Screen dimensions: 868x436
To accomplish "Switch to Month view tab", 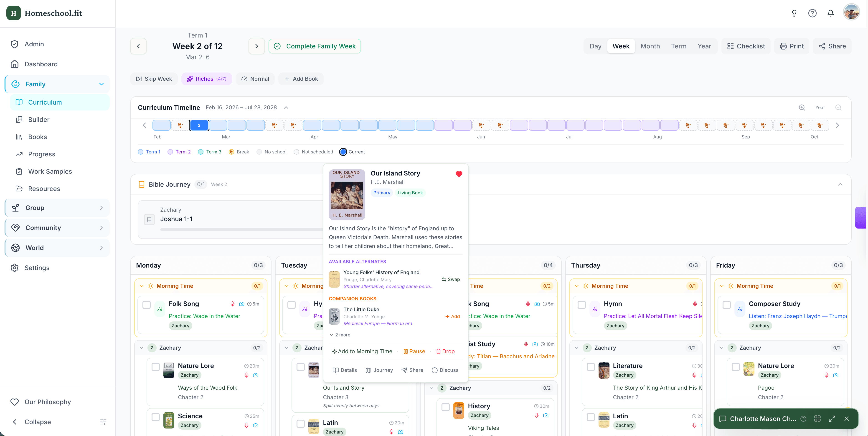I will 650,46.
